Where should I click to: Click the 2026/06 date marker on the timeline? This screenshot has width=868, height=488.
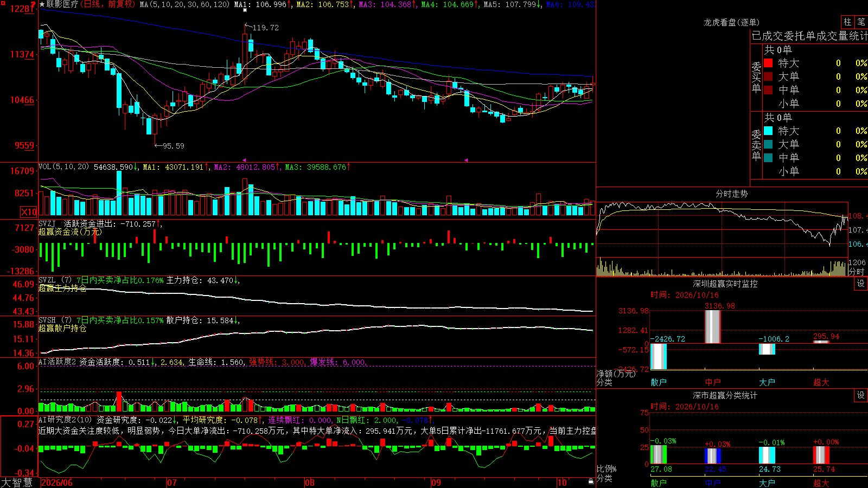point(57,483)
